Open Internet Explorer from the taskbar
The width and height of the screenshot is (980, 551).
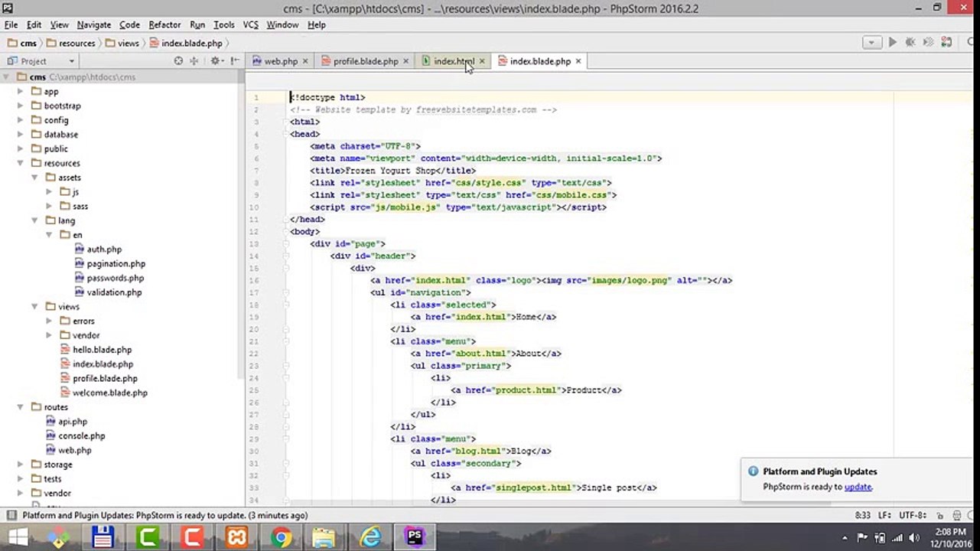click(x=370, y=538)
